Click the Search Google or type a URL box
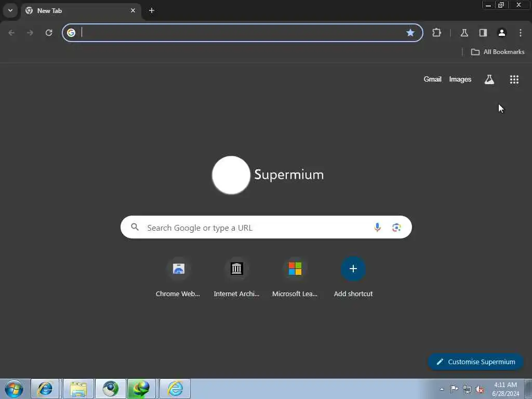Viewport: 532px width, 399px height. point(266,228)
